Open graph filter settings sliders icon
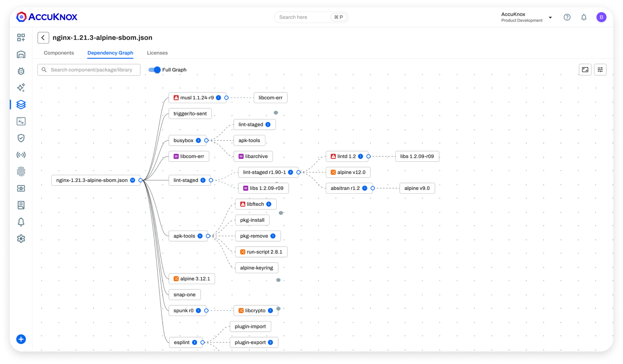Screen dimensions: 623x364 [600, 70]
